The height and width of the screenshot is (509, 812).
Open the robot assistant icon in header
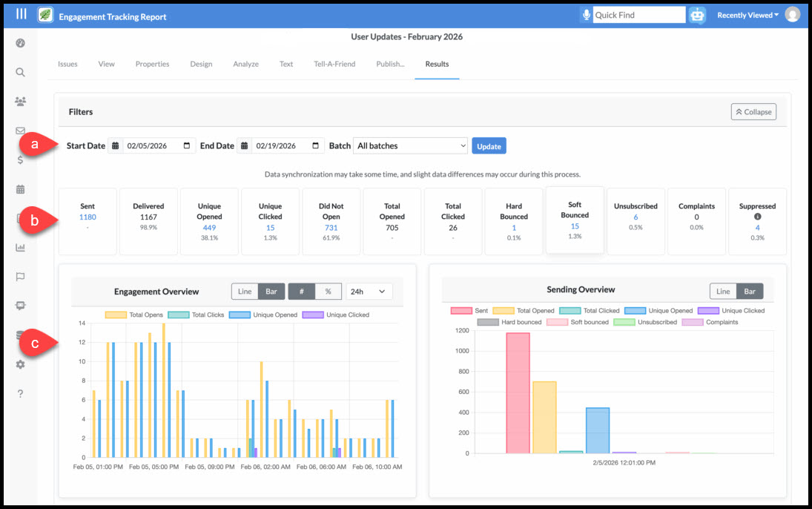(698, 15)
